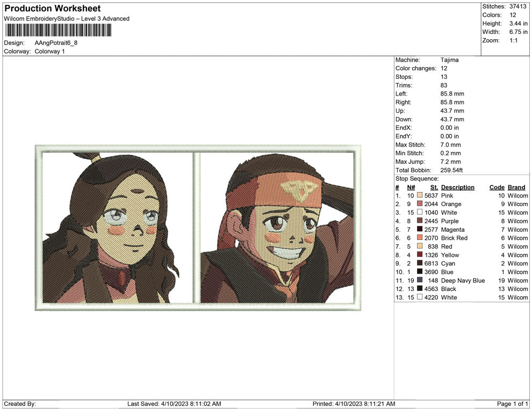Click the N# column header
The width and height of the screenshot is (532, 409).
411,187
